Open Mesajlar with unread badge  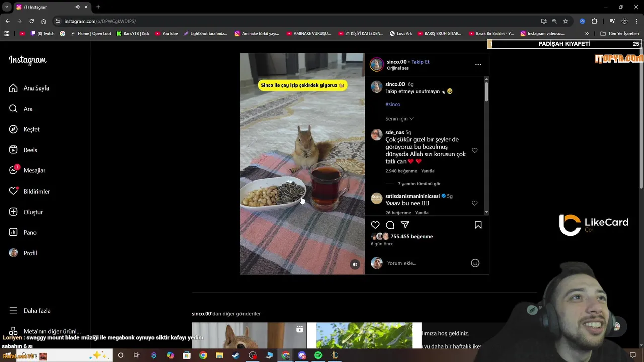(27, 170)
